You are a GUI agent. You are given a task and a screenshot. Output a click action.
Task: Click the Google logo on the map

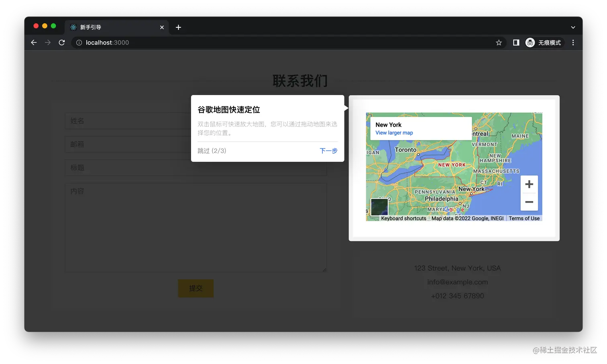[454, 209]
